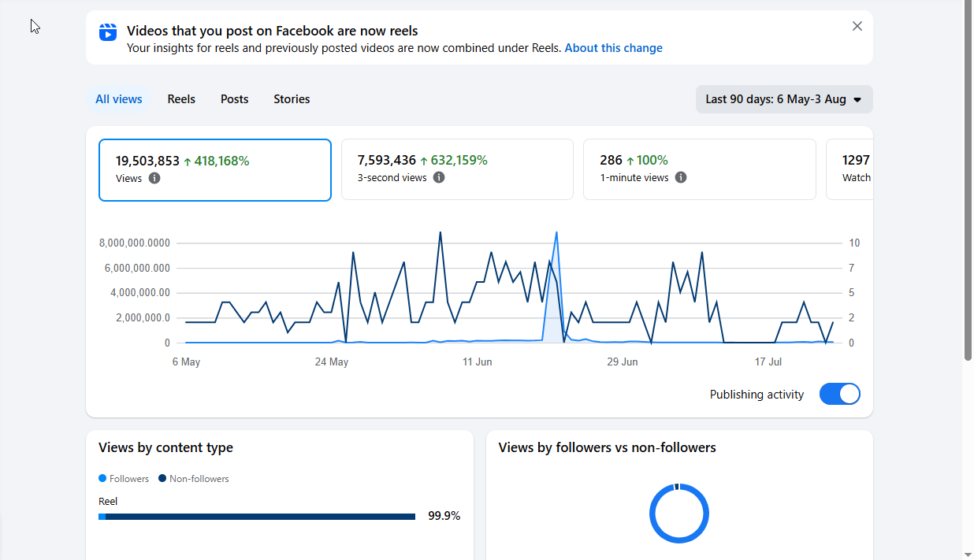Open info icon next to Views
The image size is (974, 560).
154,178
